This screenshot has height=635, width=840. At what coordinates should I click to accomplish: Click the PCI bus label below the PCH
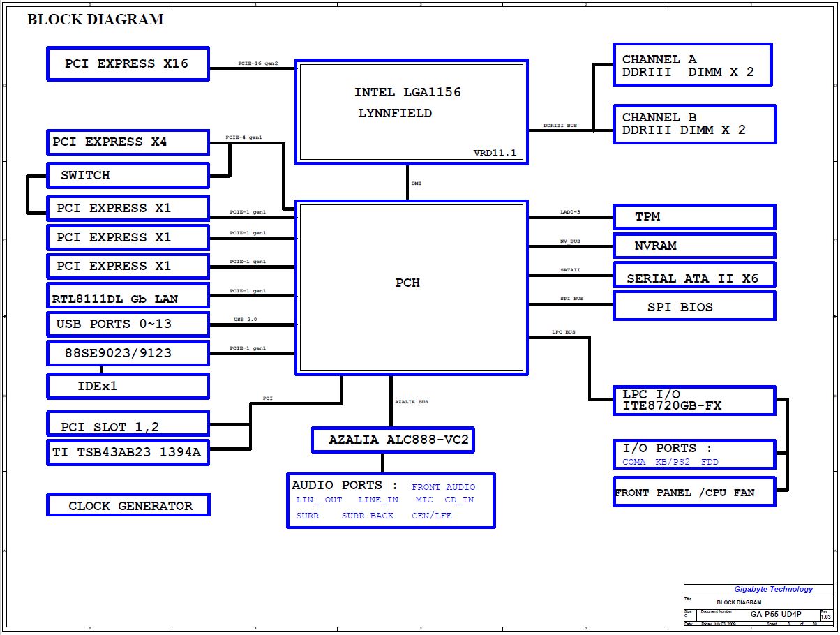[268, 398]
